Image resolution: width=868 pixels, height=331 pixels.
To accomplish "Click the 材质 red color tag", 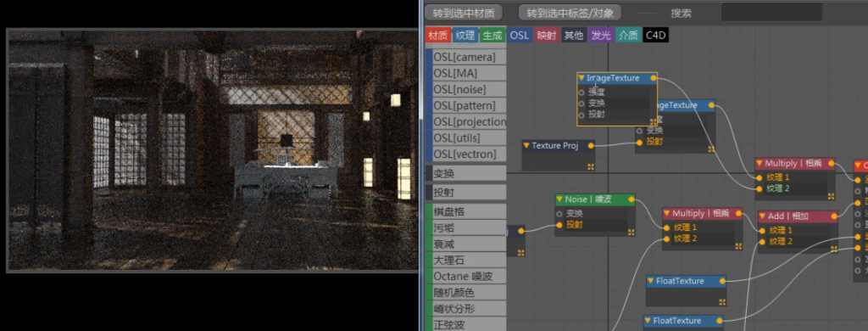I will 438,36.
